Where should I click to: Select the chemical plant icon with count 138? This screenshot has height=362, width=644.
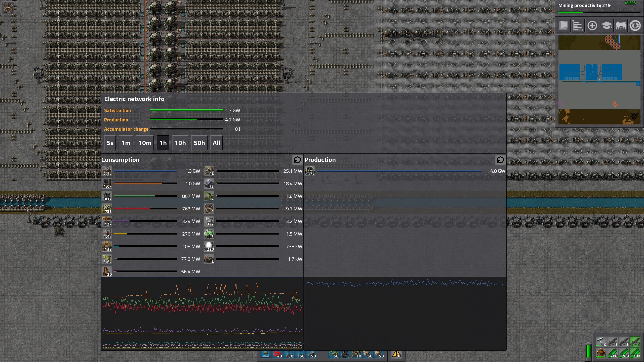pos(107,246)
